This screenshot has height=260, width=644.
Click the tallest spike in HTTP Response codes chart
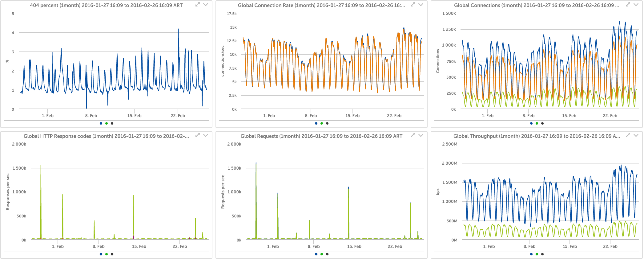(41, 166)
